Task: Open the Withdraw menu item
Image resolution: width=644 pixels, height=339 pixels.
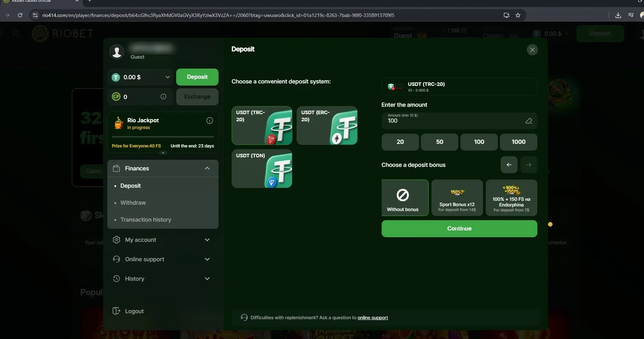Action: (133, 203)
